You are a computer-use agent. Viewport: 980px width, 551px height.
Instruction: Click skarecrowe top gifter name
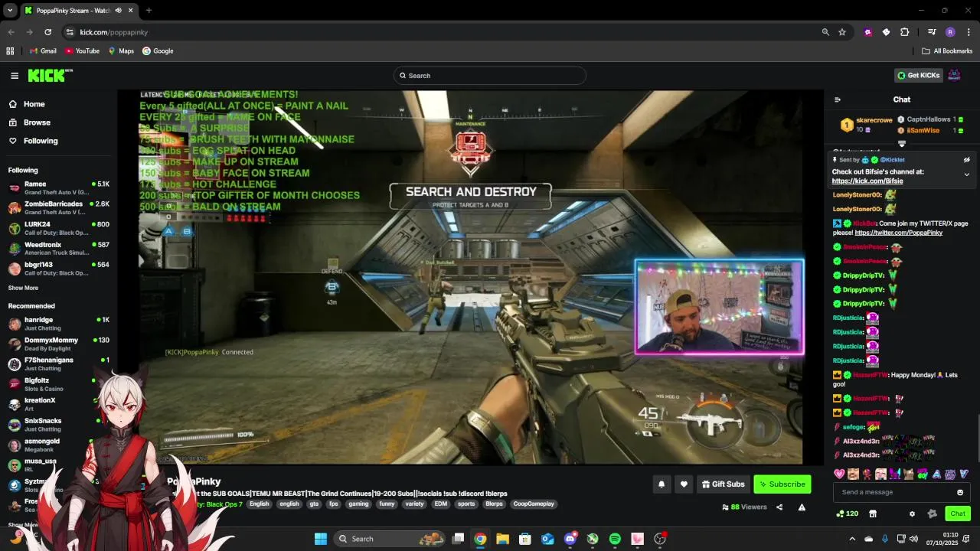tap(874, 120)
